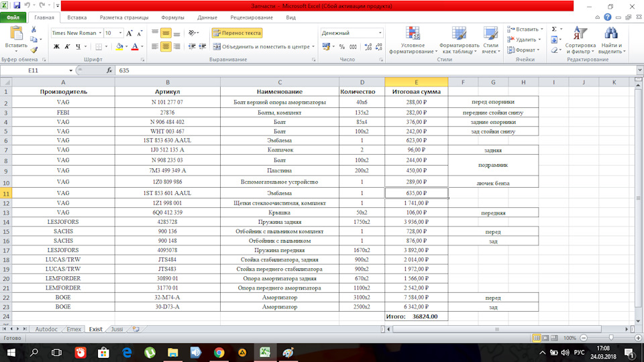
Task: Click the Cut scissors icon
Action: point(34,29)
